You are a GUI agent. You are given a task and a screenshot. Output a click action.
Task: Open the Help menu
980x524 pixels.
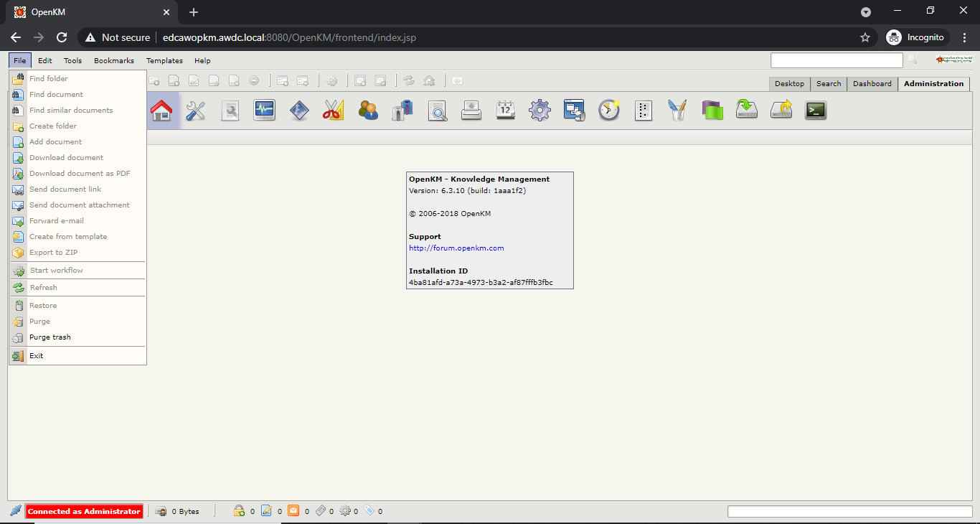coord(202,61)
